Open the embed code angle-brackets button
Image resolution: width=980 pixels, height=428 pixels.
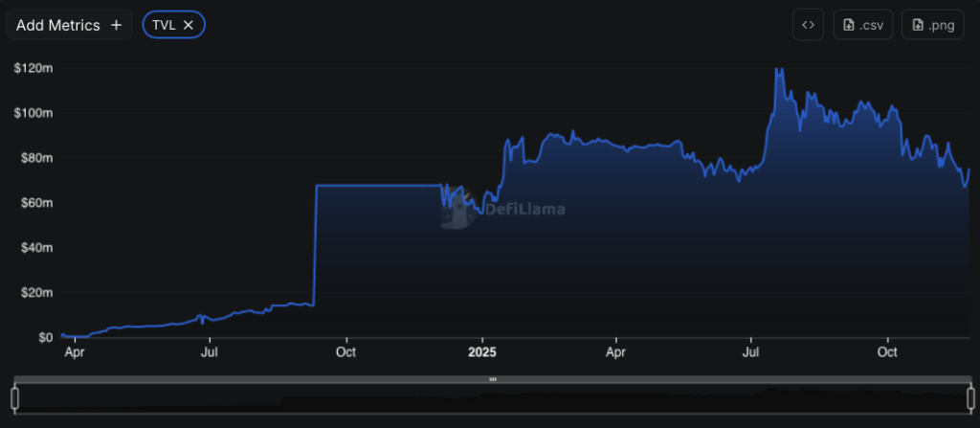point(808,25)
